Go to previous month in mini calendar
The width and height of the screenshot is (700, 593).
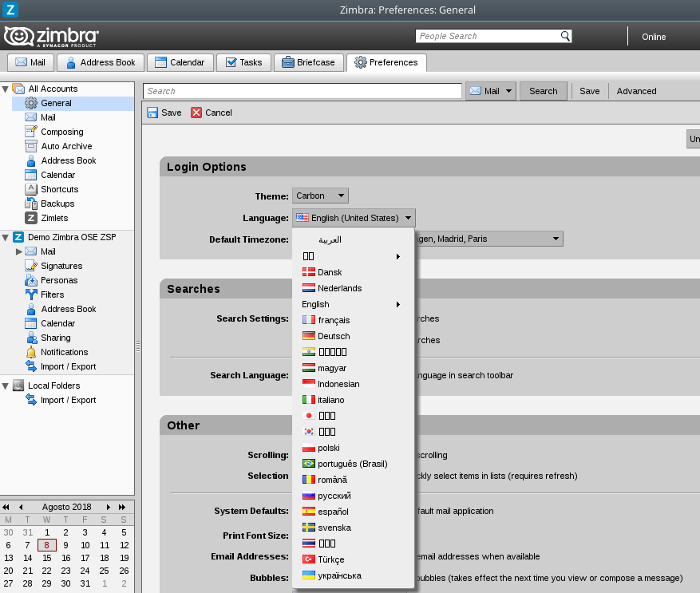coord(21,507)
